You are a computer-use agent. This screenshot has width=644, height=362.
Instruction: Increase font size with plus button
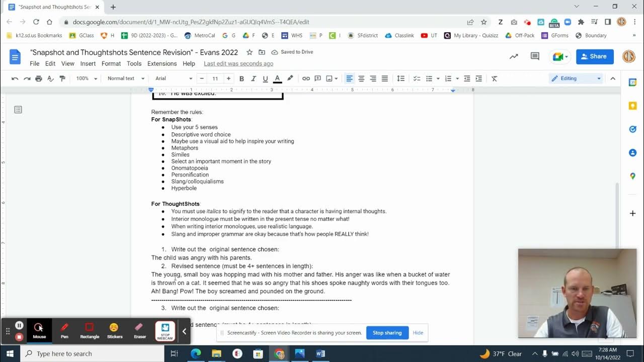click(x=228, y=78)
